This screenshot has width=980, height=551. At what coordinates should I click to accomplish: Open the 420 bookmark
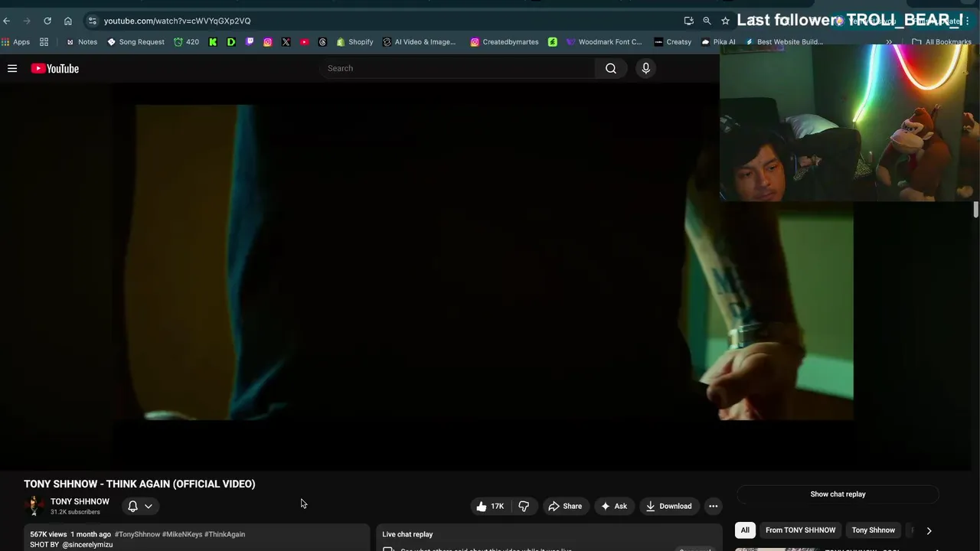[186, 42]
